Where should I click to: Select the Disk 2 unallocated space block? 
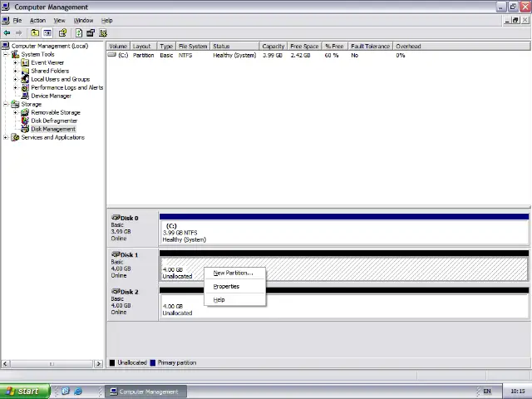[x=343, y=303]
